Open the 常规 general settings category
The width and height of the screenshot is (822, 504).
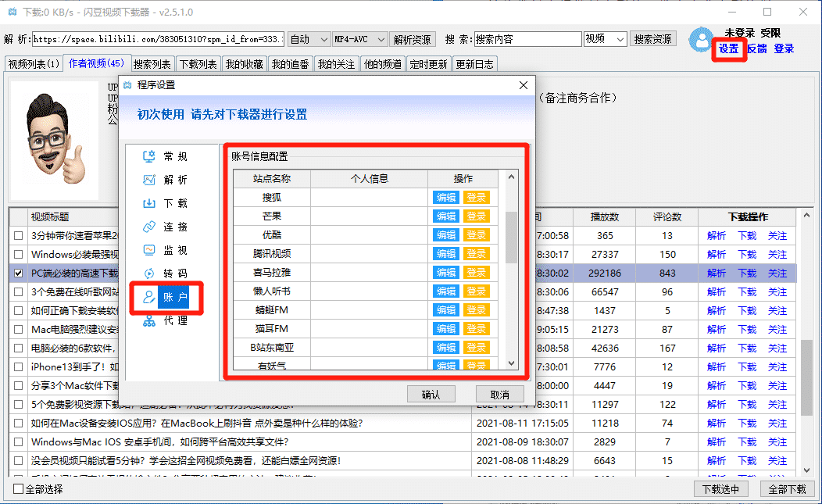[165, 156]
